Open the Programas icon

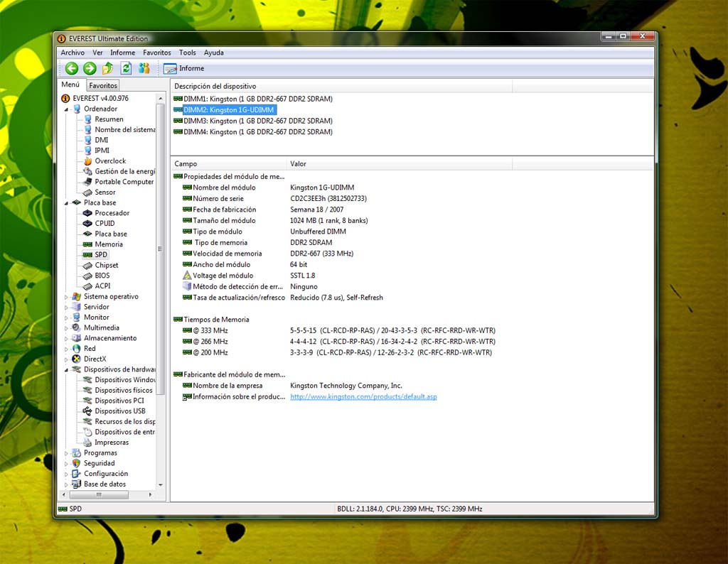(77, 452)
